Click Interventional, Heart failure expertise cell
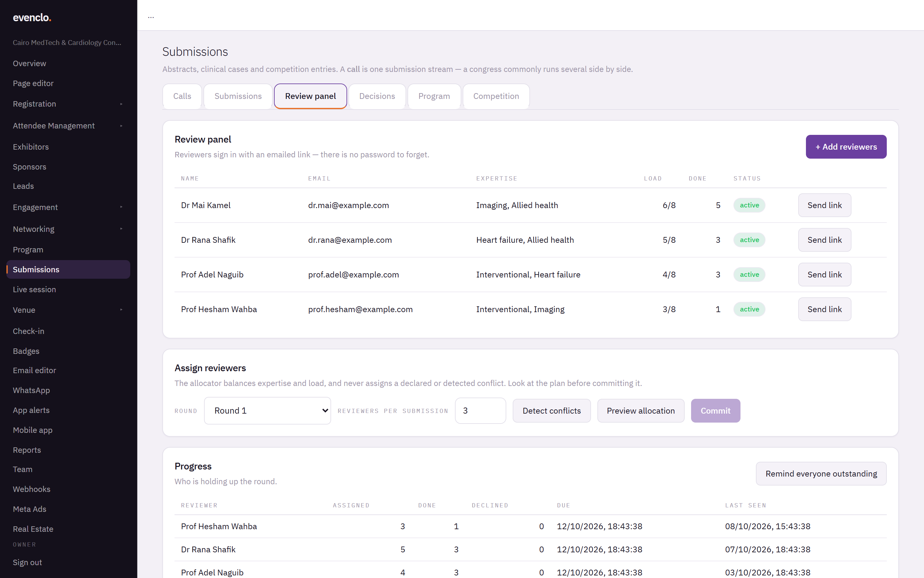924x578 pixels. (528, 275)
